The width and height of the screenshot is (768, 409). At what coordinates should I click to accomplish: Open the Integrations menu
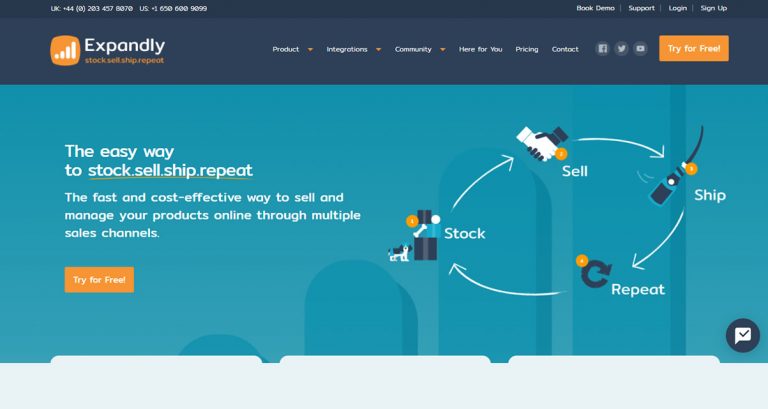click(x=347, y=49)
